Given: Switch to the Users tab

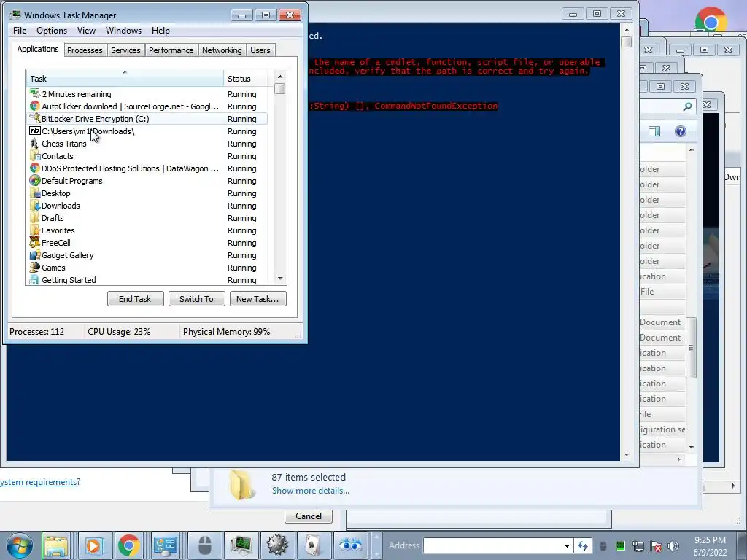Looking at the screenshot, I should 260,50.
